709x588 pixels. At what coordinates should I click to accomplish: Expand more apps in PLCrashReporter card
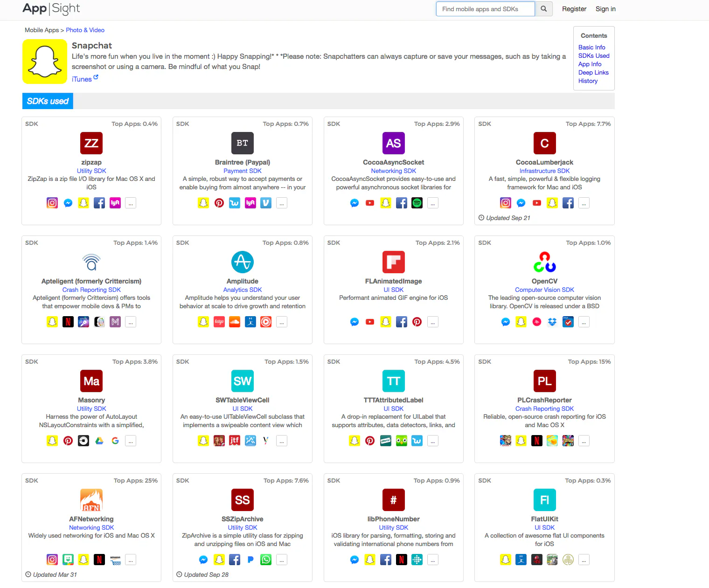pos(584,441)
